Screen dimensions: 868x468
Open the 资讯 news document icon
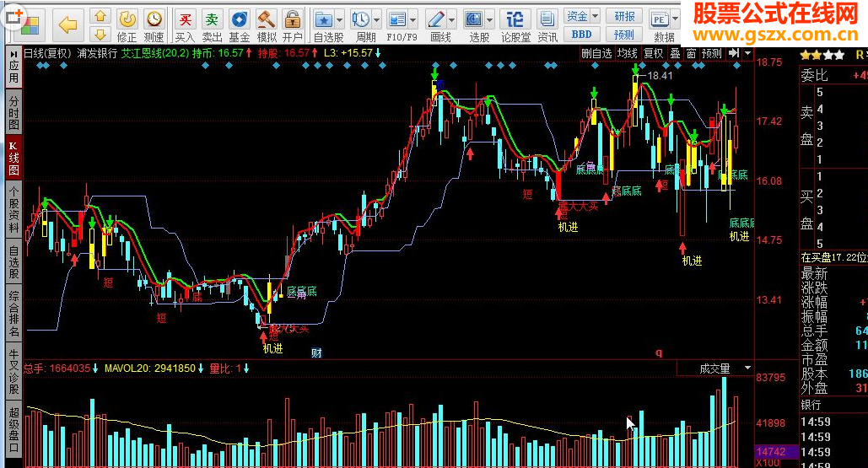pyautogui.click(x=547, y=26)
